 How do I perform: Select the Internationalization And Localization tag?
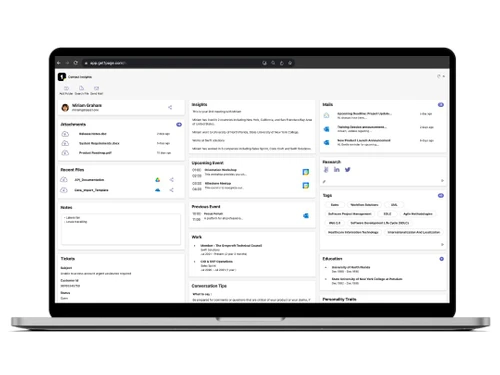coord(414,232)
